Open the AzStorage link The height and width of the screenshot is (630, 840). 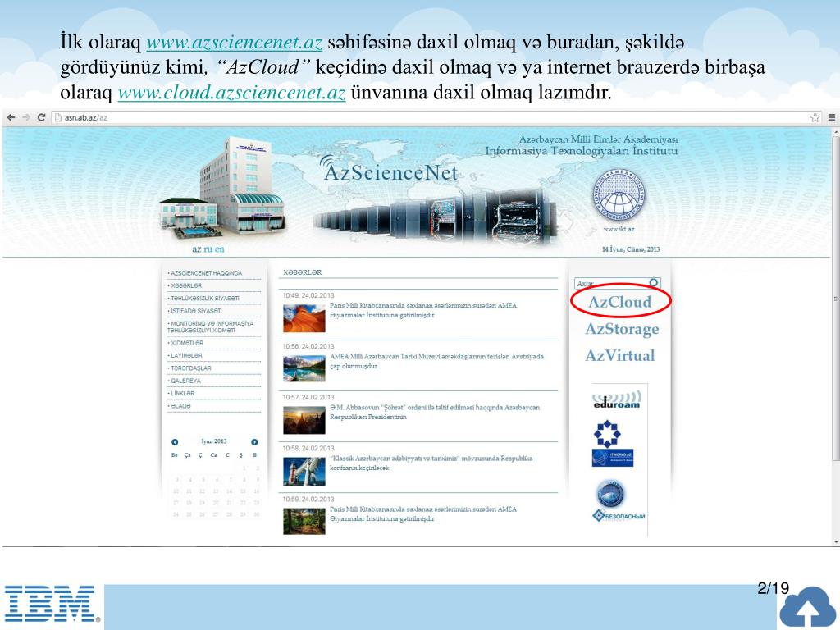622,329
